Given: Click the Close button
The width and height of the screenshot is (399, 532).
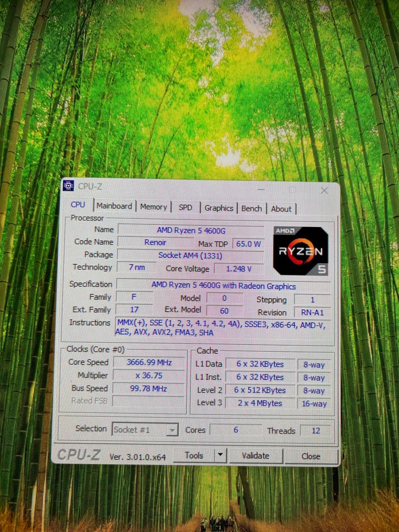Looking at the screenshot, I should pos(310,456).
